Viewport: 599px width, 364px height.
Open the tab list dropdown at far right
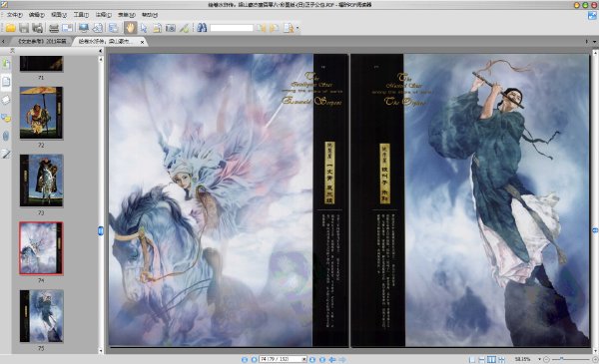[x=594, y=41]
